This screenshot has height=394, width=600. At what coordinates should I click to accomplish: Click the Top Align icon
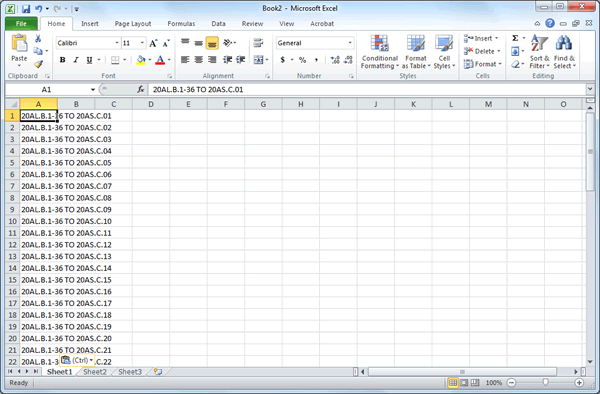click(185, 42)
